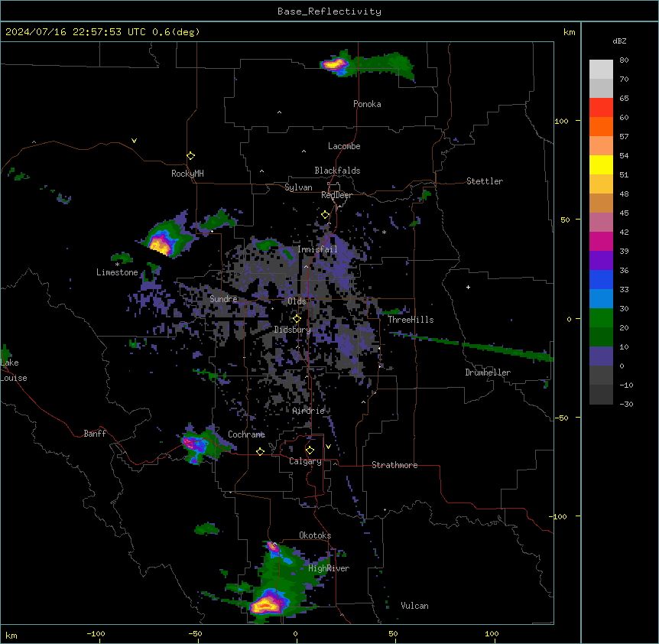Select the Didsbury label
The width and height of the screenshot is (659, 644).
click(x=293, y=330)
